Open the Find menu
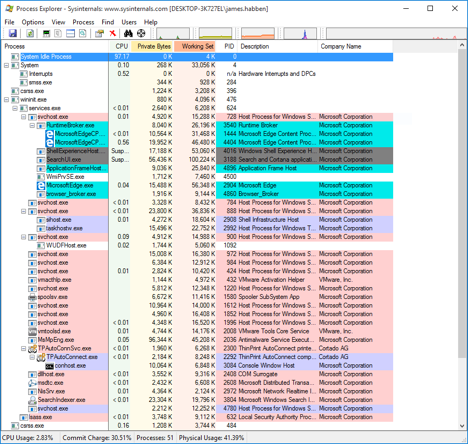 pyautogui.click(x=108, y=22)
